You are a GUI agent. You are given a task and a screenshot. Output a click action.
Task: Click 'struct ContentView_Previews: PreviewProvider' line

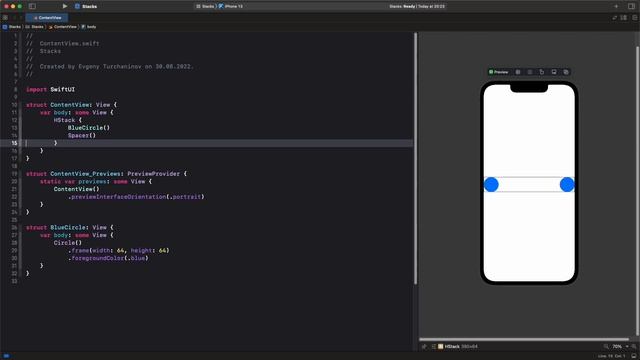point(107,173)
